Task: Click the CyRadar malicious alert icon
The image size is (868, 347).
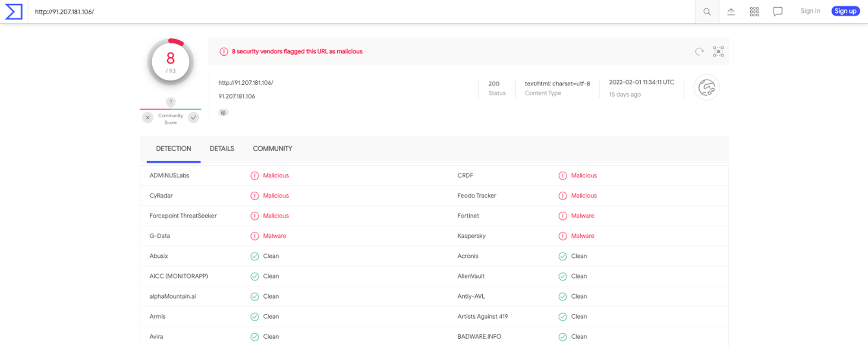Action: point(255,196)
